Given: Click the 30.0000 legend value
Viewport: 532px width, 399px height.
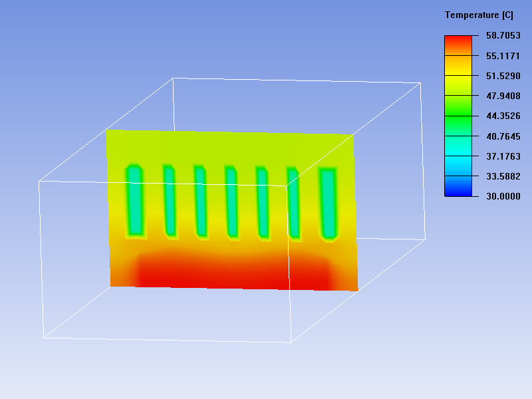Looking at the screenshot, I should point(503,196).
